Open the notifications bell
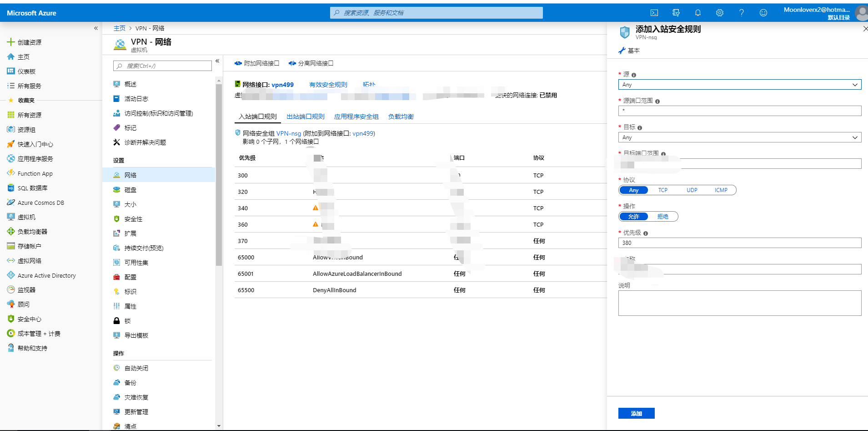Viewport: 868px width, 431px height. tap(698, 13)
